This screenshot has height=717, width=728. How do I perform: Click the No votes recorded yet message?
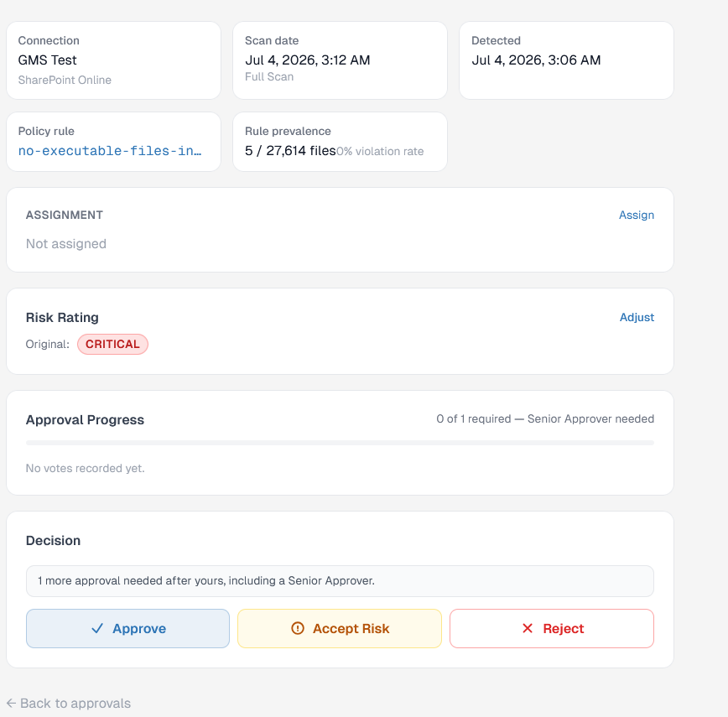pyautogui.click(x=85, y=468)
